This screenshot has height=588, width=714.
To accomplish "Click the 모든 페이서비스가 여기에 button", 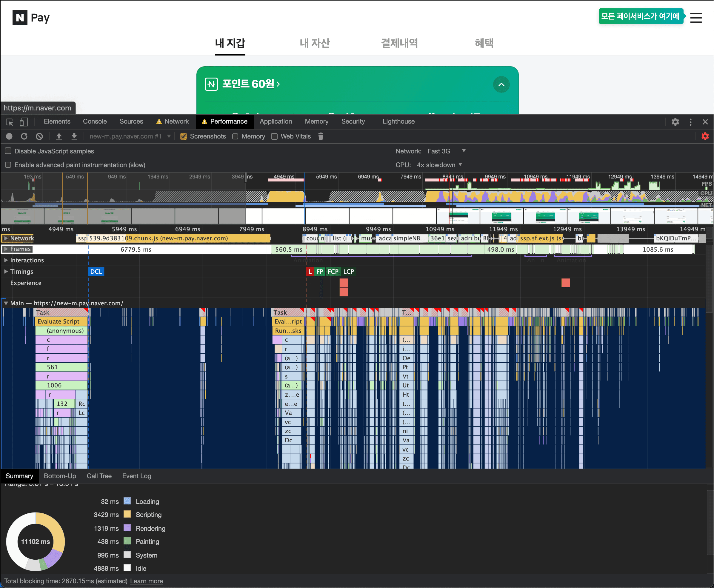I will click(641, 16).
